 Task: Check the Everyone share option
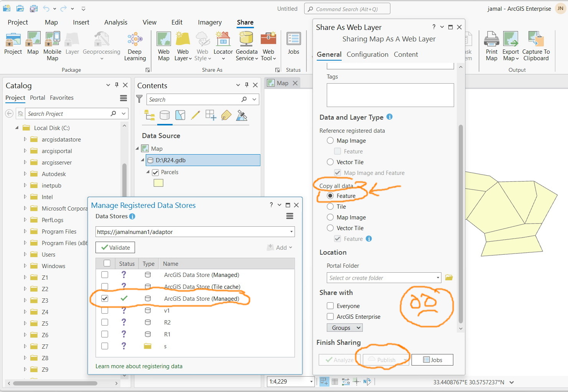330,306
